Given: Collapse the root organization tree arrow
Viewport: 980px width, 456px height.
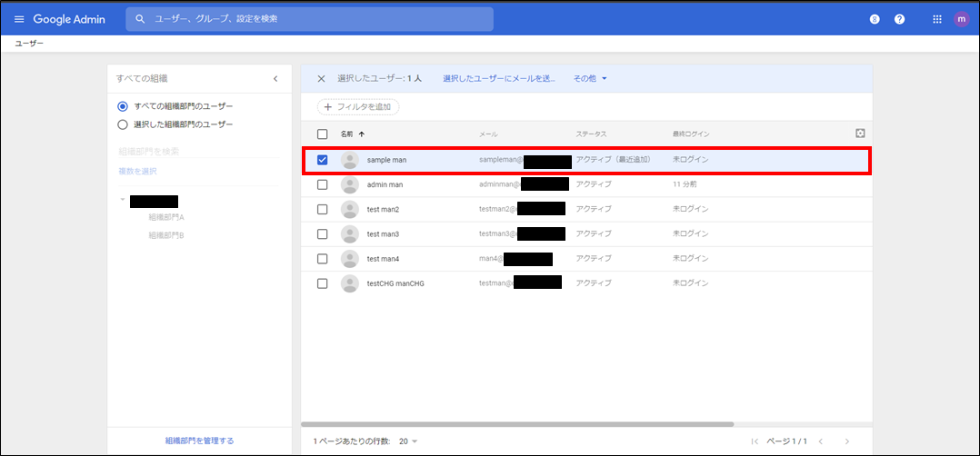Looking at the screenshot, I should (x=122, y=201).
